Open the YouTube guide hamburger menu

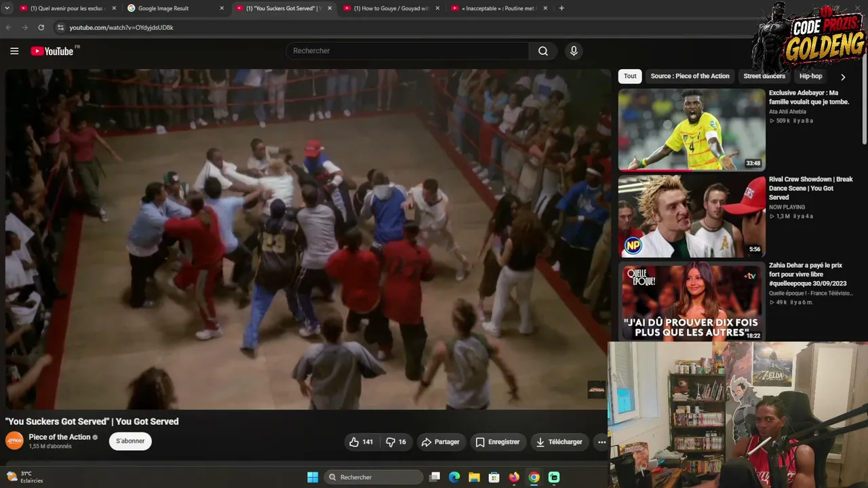click(x=14, y=51)
